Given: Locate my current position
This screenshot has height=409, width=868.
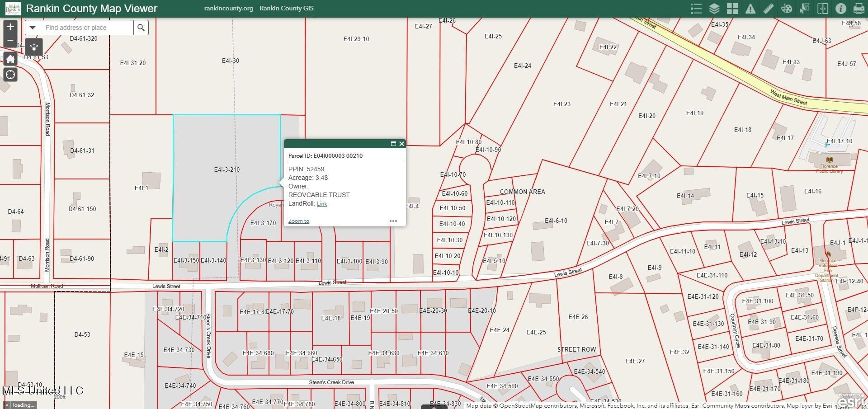Looking at the screenshot, I should pos(10,75).
